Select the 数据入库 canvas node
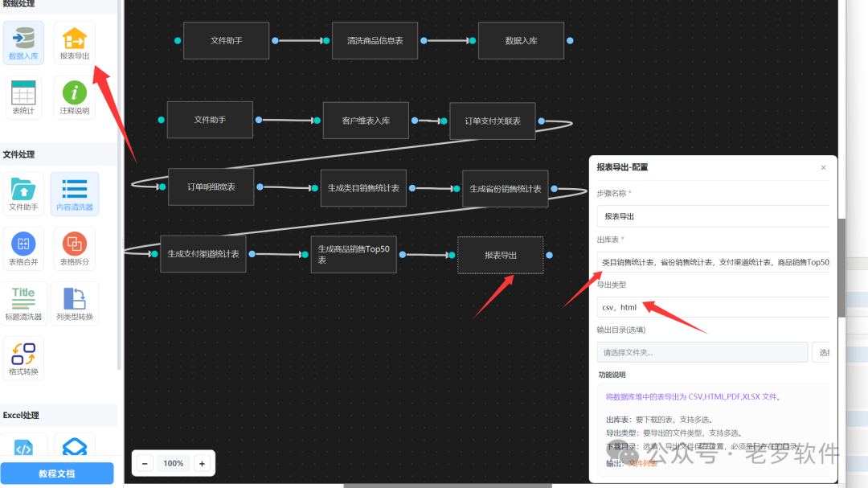Screen dimensions: 868x488 coord(521,40)
